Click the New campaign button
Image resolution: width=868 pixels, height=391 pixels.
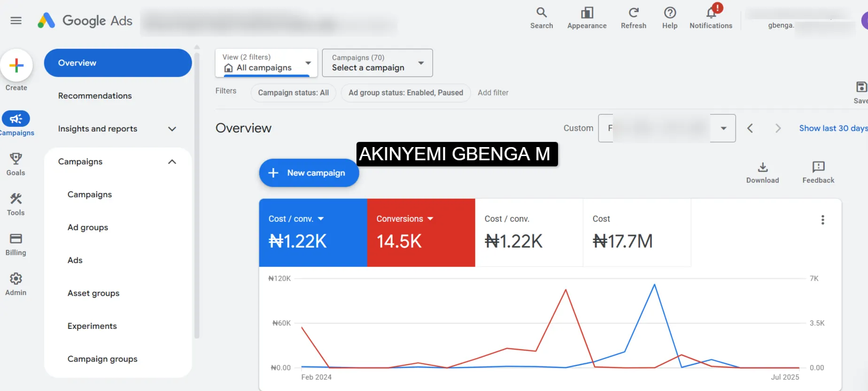click(x=309, y=173)
